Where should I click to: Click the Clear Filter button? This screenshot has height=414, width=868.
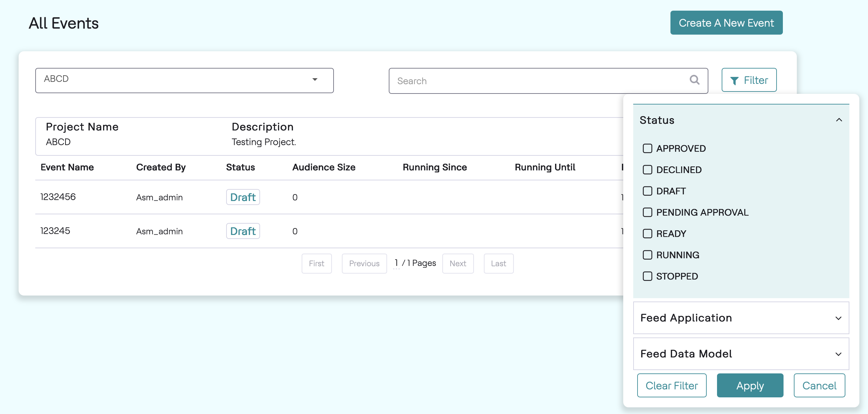coord(671,385)
